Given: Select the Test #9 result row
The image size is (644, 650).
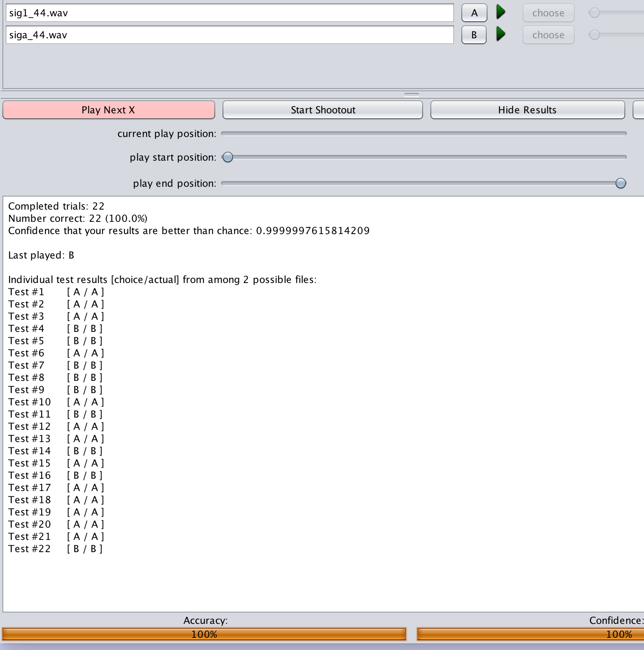Looking at the screenshot, I should click(x=55, y=389).
